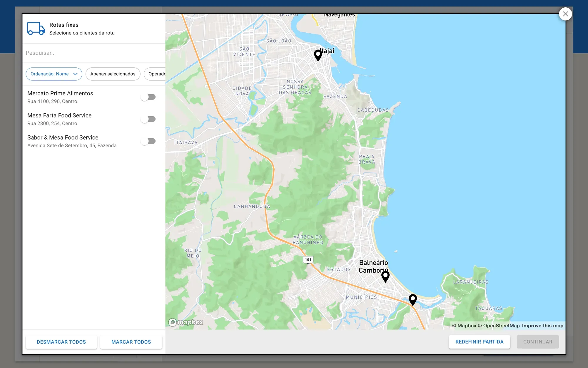Click address Rua 2800, 254, Centro
The height and width of the screenshot is (368, 588).
click(52, 123)
